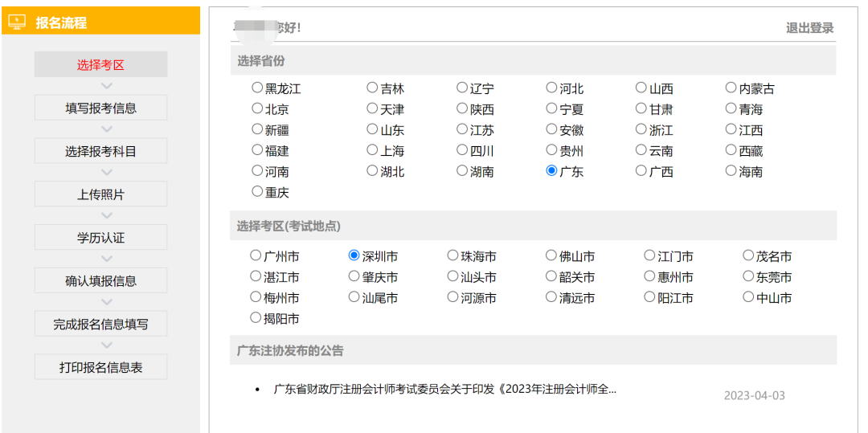Pick the 山东 province option
This screenshot has height=433, width=868.
[x=373, y=129]
